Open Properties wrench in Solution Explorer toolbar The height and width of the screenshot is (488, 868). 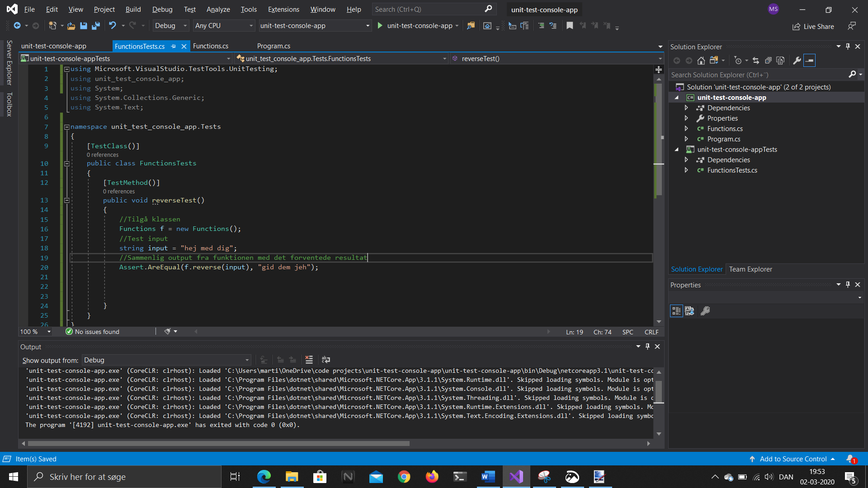click(797, 61)
